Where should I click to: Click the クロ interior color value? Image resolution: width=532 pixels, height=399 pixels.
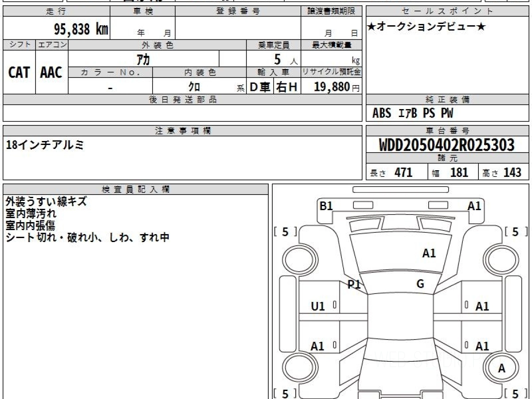[x=194, y=86]
